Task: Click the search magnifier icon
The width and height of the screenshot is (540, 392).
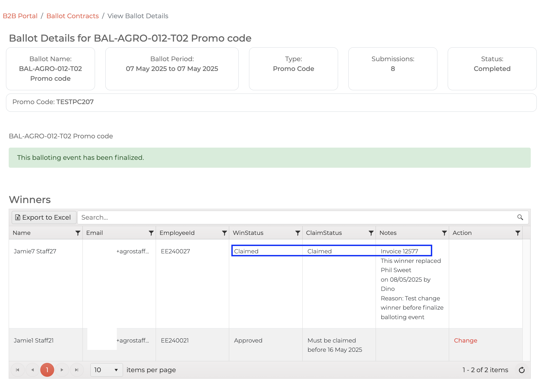Action: (x=520, y=217)
